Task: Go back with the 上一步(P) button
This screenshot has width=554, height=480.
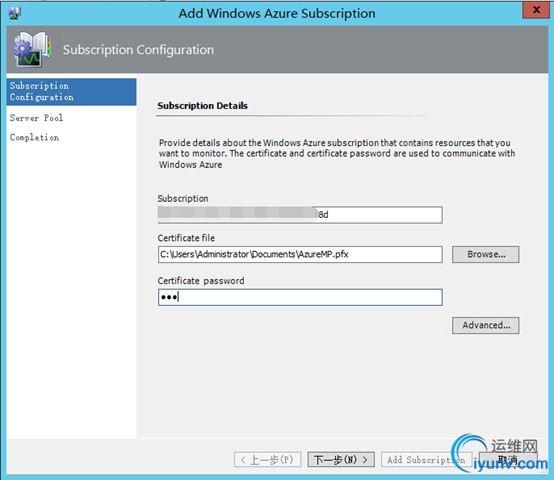Action: (267, 460)
